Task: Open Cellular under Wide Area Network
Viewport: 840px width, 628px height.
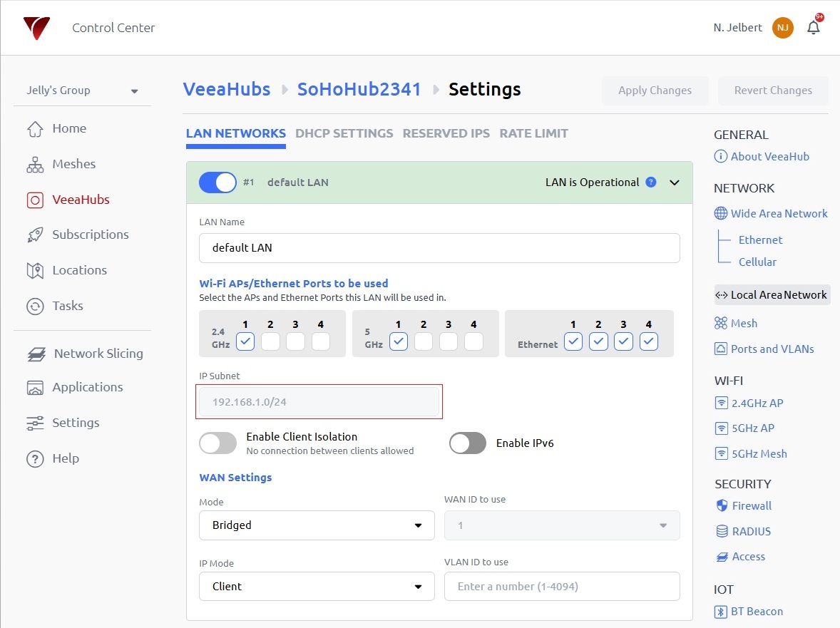Action: [757, 262]
